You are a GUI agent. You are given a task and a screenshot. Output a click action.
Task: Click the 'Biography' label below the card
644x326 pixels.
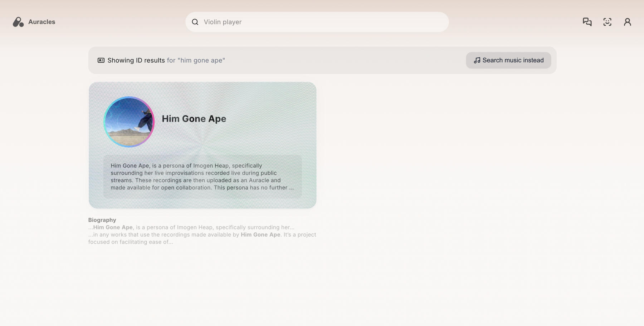[102, 220]
